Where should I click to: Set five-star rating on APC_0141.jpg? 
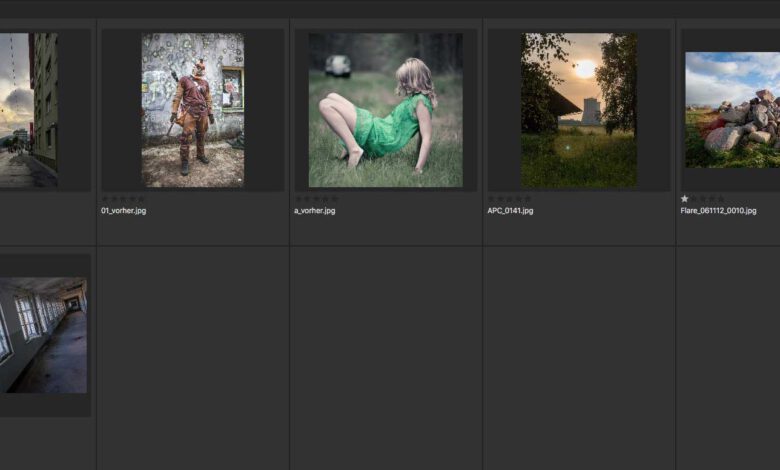[528, 199]
